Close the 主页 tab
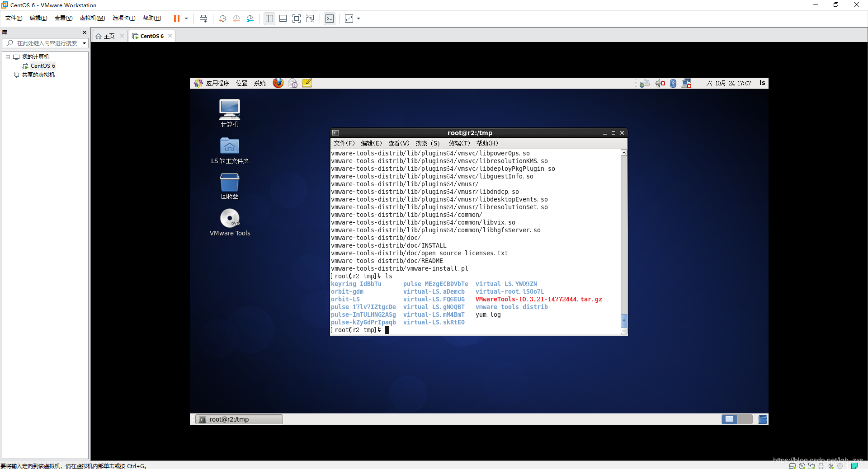 pyautogui.click(x=122, y=36)
